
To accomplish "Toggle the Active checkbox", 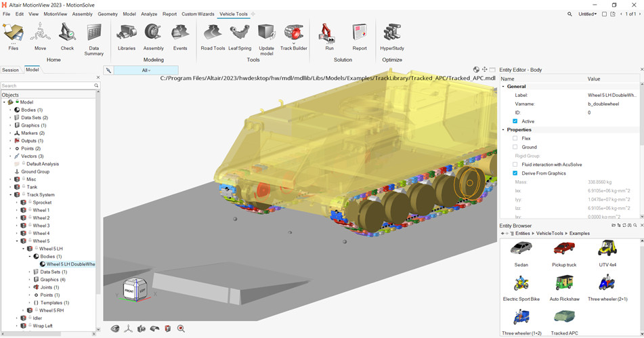I will (515, 121).
